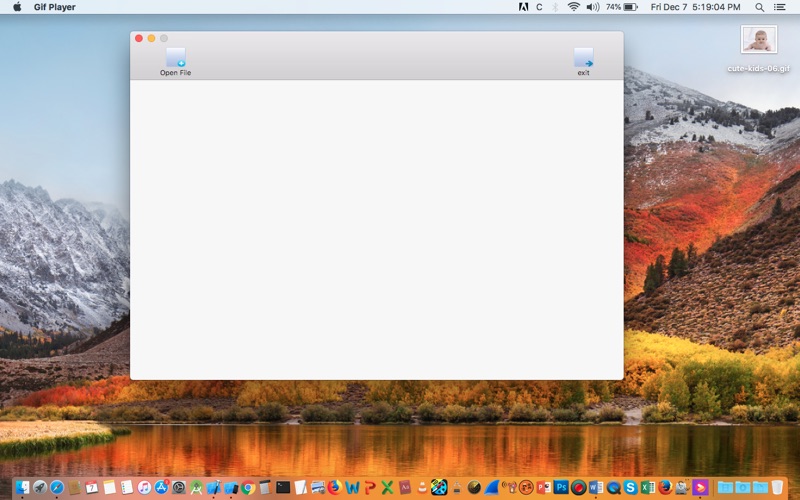Open the Trash in the Dock

coord(777,487)
